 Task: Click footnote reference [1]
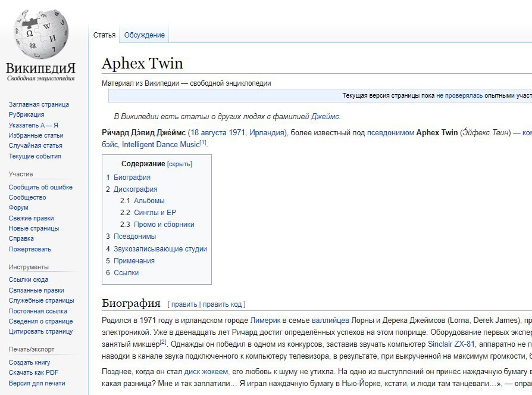tap(203, 142)
